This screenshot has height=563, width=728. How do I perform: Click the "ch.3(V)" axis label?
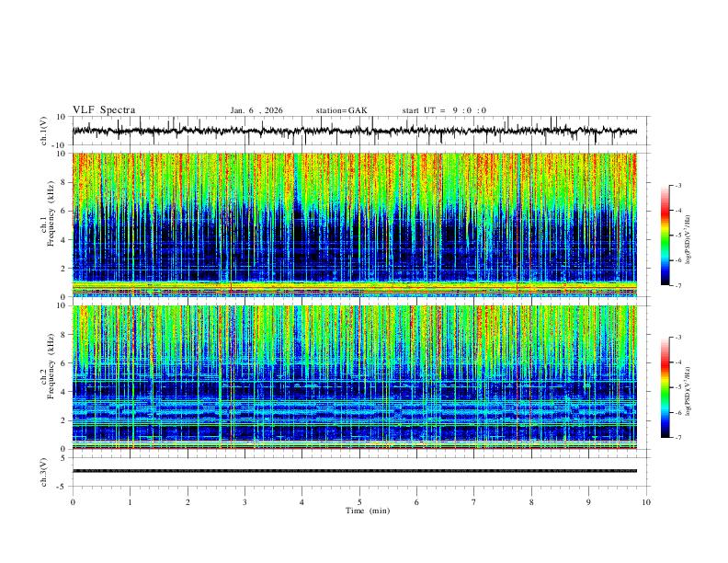coord(44,472)
